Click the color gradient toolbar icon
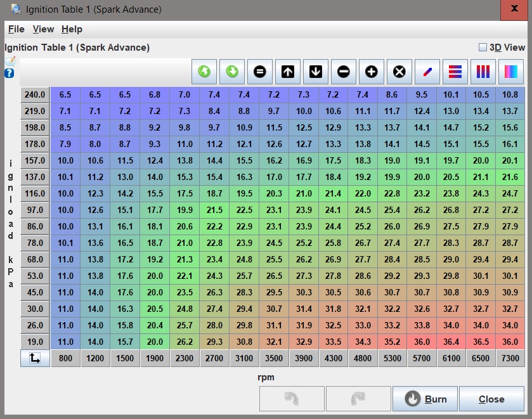The height and width of the screenshot is (419, 532). pos(511,72)
